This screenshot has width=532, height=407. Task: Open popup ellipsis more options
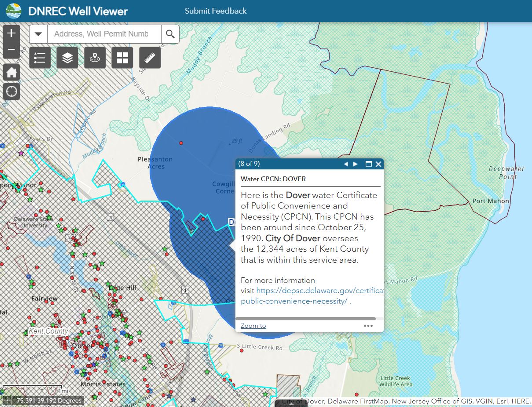[x=368, y=325]
